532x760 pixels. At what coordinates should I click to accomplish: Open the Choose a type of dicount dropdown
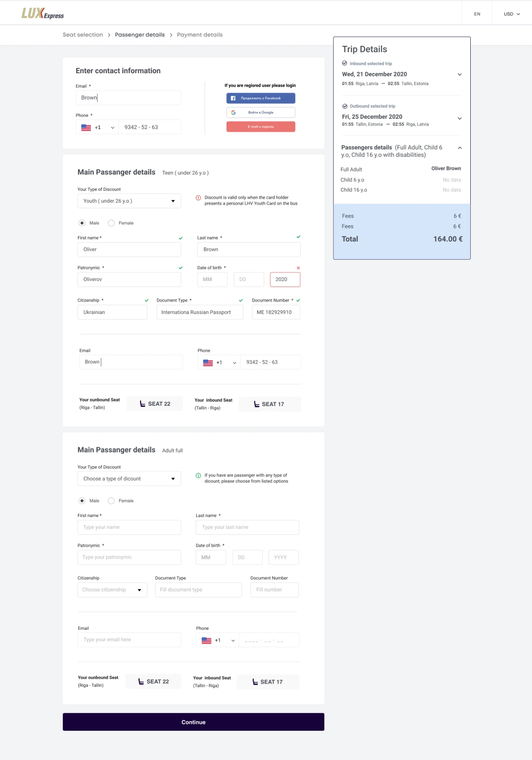coord(129,479)
